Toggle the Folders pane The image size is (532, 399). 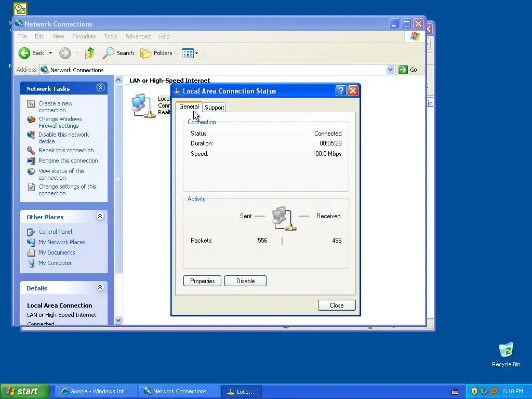click(x=156, y=53)
